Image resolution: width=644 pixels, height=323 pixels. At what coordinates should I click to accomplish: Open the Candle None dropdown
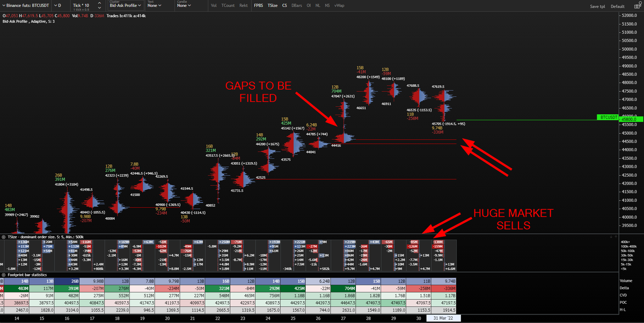point(184,5)
